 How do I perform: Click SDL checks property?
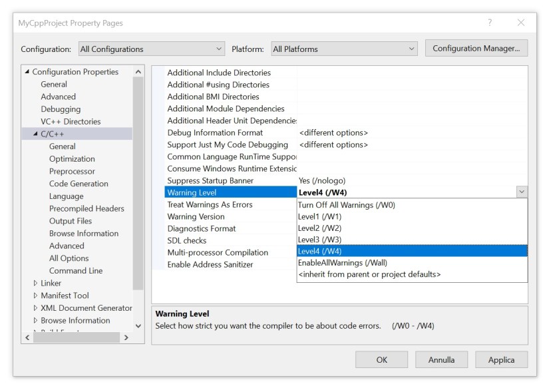(187, 240)
